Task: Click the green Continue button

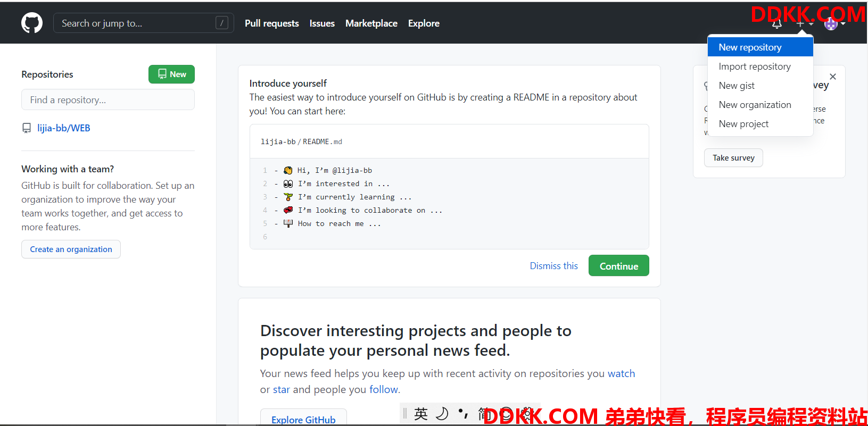Action: 618,266
